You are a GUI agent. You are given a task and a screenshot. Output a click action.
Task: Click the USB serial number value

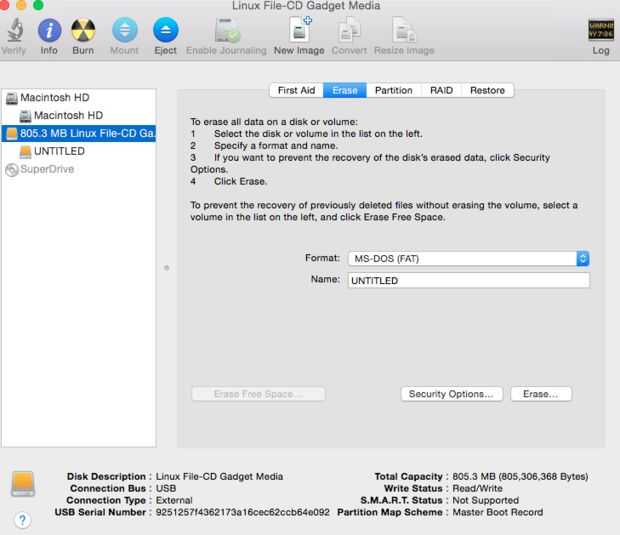[x=242, y=512]
